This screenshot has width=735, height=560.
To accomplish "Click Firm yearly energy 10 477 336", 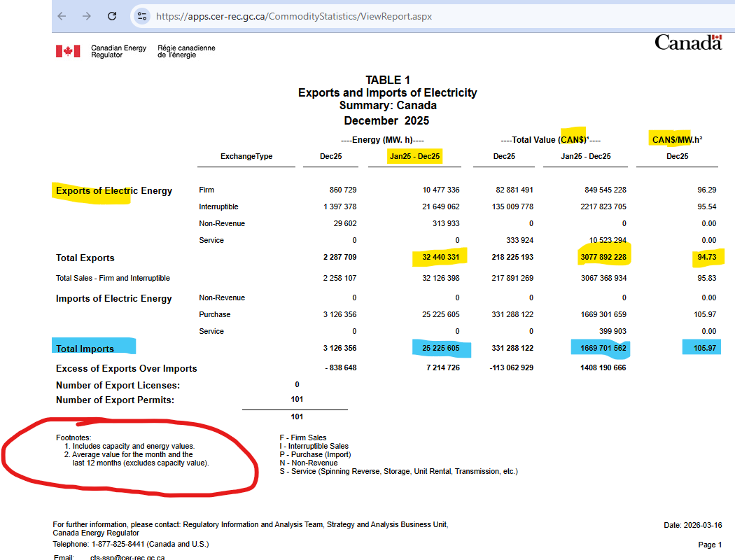I will [x=440, y=190].
